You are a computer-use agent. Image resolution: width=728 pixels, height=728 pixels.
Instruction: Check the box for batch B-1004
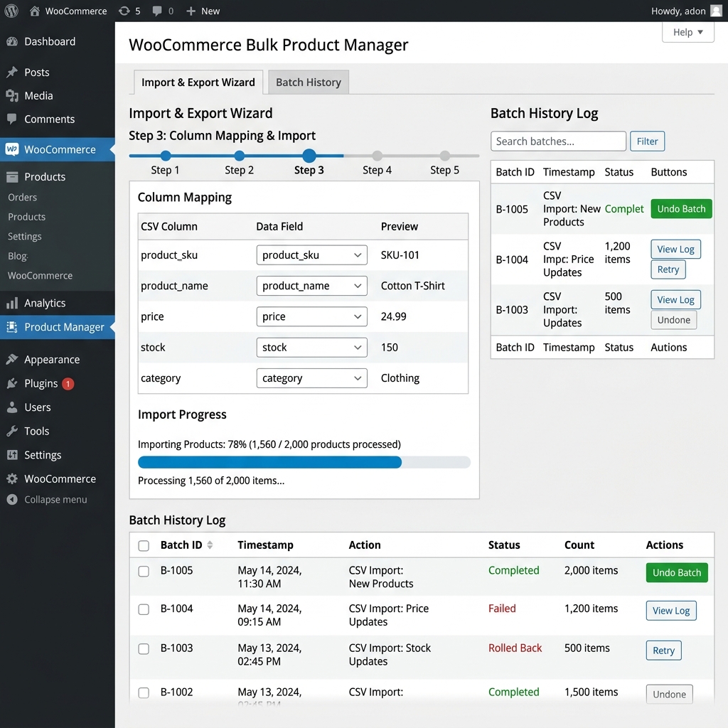(144, 609)
